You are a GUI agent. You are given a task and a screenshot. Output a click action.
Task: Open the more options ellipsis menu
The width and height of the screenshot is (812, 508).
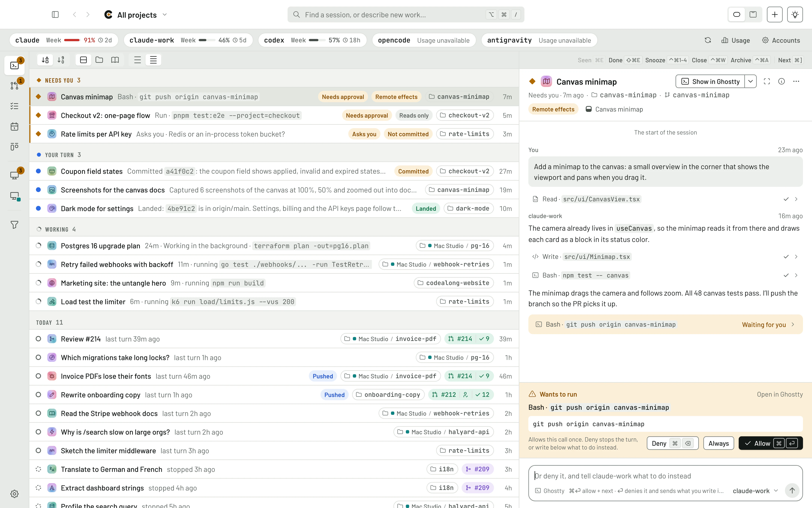tap(796, 82)
